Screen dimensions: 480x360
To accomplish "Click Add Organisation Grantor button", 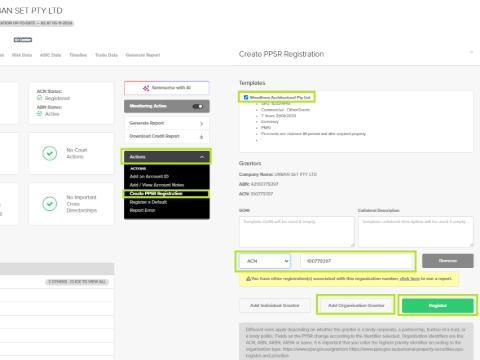I will click(x=356, y=305).
